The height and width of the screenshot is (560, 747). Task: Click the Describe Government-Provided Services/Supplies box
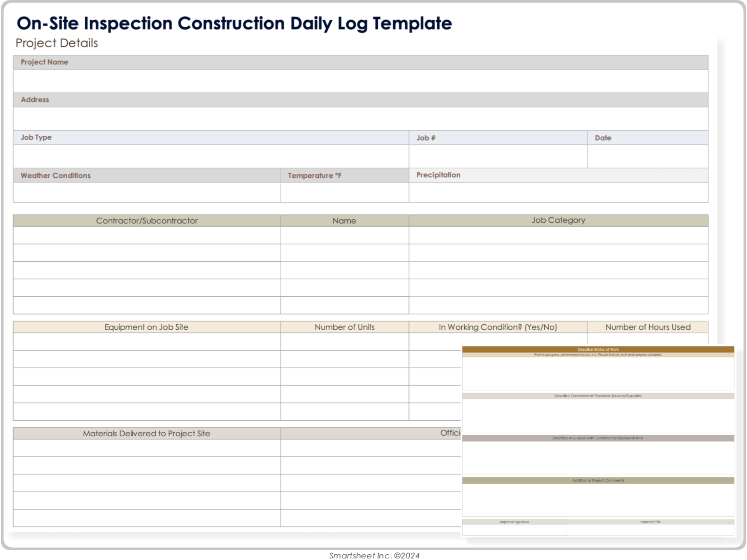point(598,415)
